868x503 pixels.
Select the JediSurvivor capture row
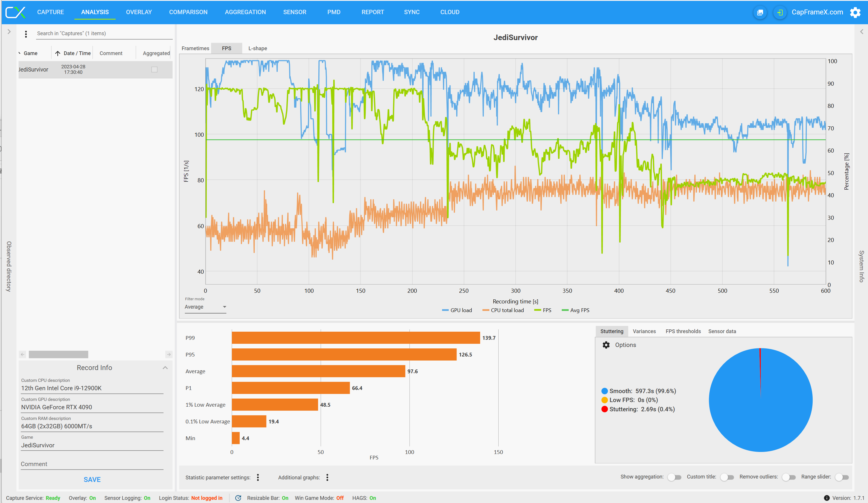[95, 70]
